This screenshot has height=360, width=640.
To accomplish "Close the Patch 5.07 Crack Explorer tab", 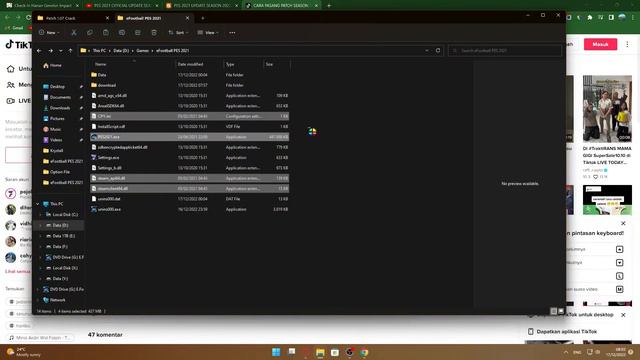I will point(107,18).
